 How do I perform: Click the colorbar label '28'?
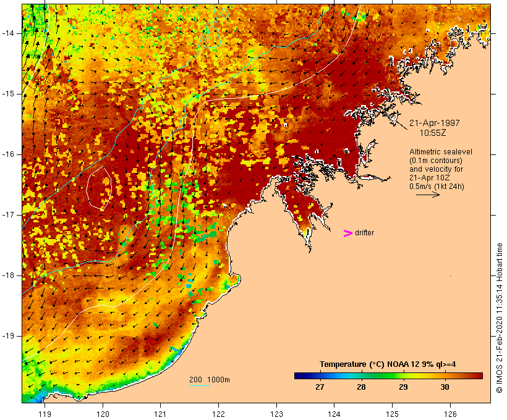point(361,387)
